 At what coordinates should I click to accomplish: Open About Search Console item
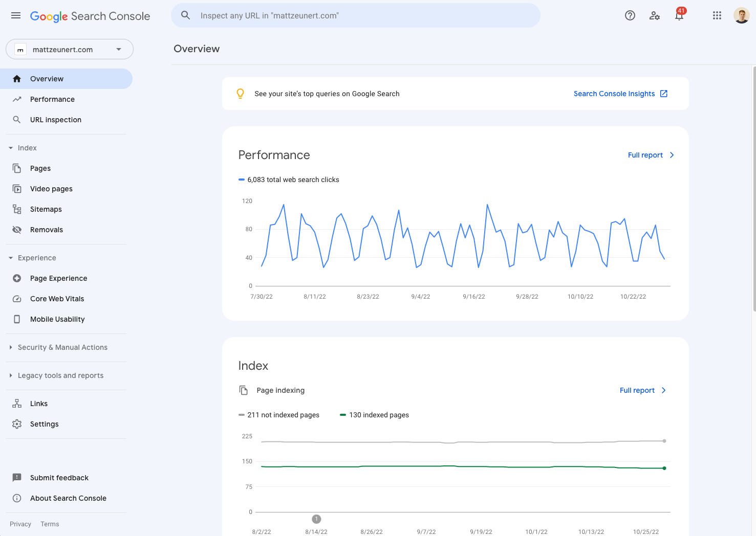tap(67, 498)
